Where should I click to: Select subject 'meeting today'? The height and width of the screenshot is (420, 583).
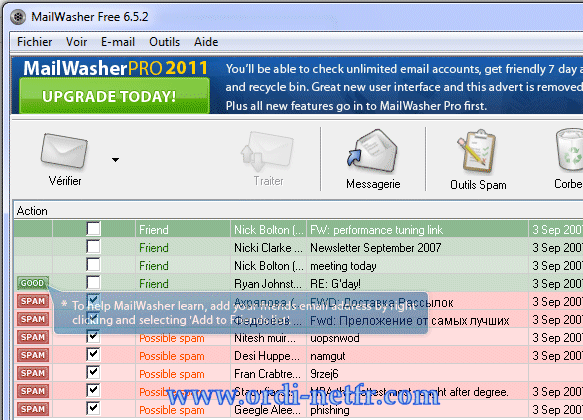click(343, 266)
